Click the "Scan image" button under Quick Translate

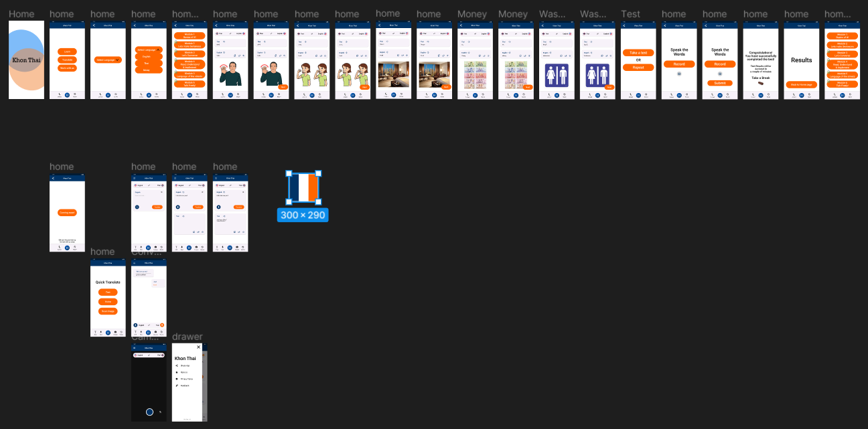click(x=108, y=311)
